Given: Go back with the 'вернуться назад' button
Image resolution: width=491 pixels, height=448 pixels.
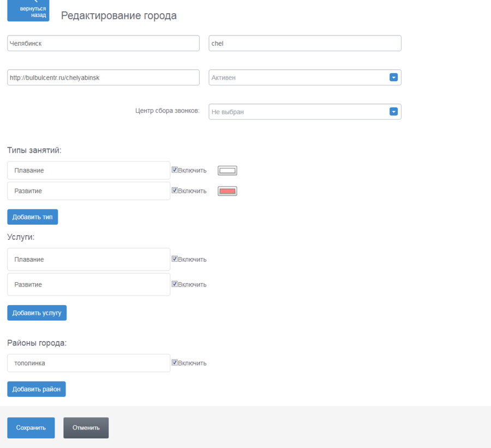Looking at the screenshot, I should 28,10.
